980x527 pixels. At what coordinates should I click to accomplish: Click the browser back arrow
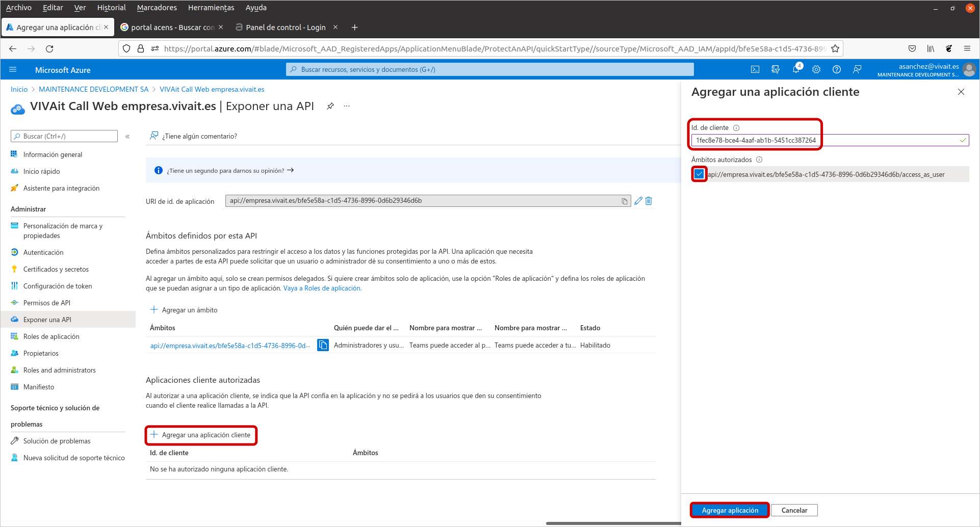point(13,48)
